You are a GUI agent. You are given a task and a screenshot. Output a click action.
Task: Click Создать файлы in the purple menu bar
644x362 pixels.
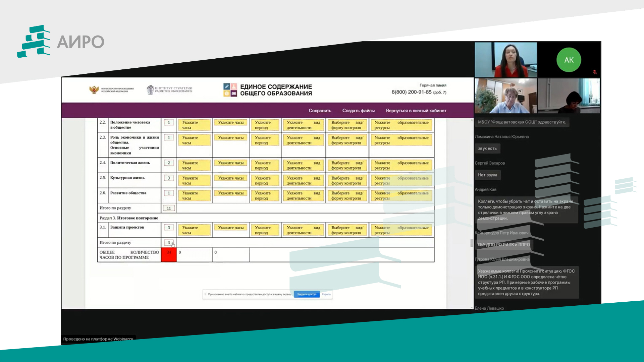point(358,111)
